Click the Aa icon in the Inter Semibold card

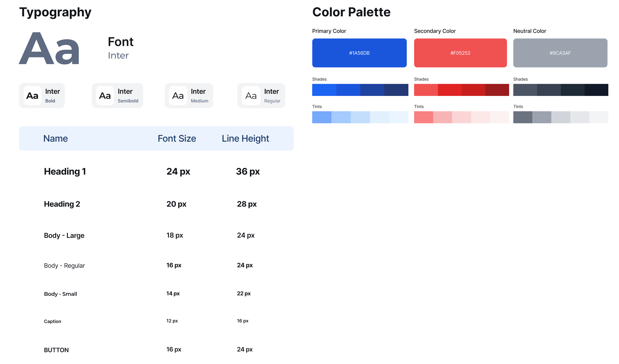105,95
